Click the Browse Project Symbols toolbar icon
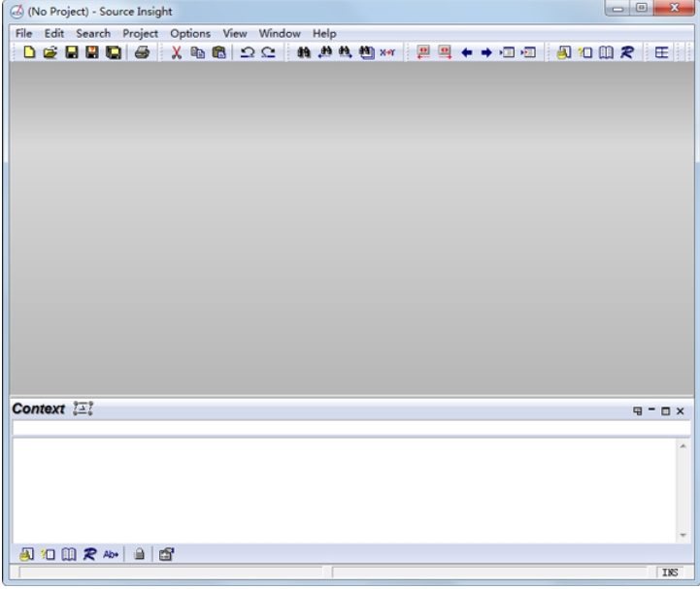700x589 pixels. (563, 52)
